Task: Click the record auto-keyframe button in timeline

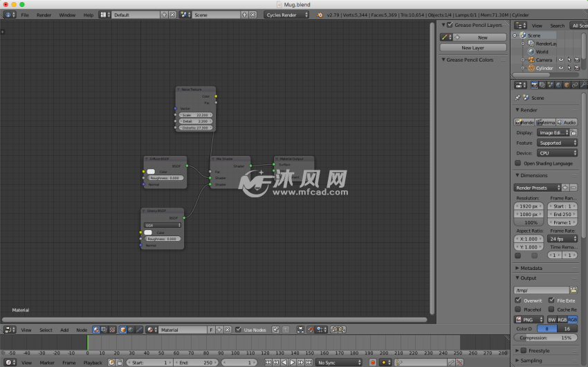Action: (372, 362)
